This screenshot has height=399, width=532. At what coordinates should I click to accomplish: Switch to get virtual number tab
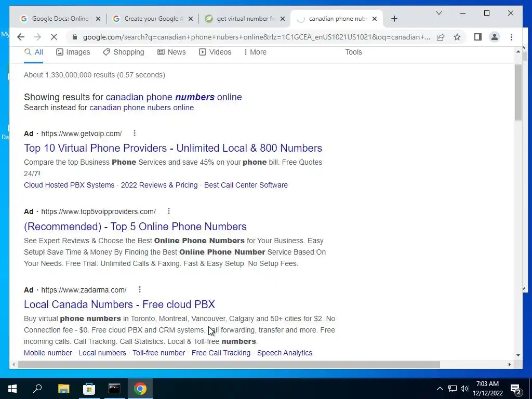(x=245, y=19)
